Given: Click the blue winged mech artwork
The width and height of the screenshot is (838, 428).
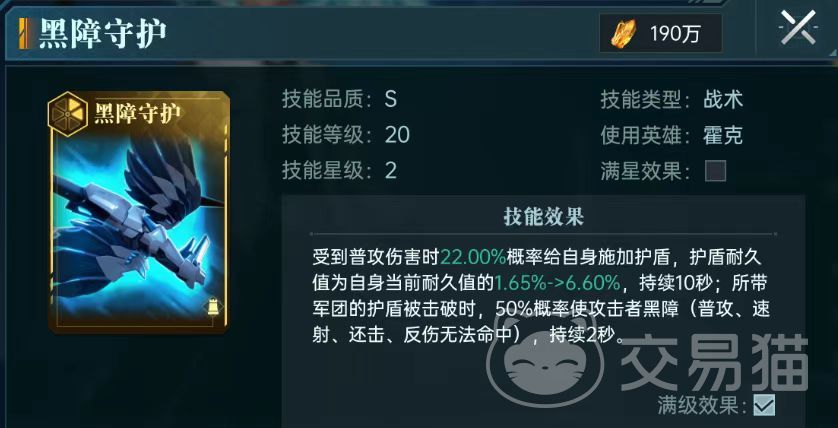Looking at the screenshot, I should tap(140, 222).
